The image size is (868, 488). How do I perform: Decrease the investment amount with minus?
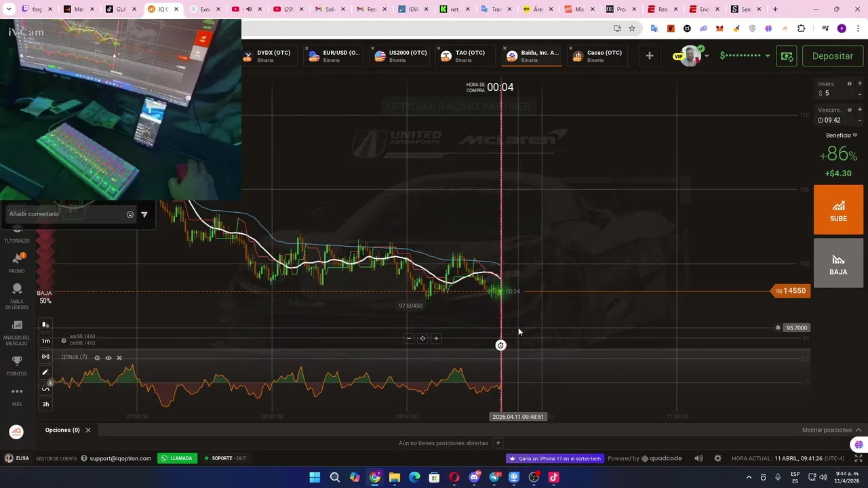click(x=859, y=94)
